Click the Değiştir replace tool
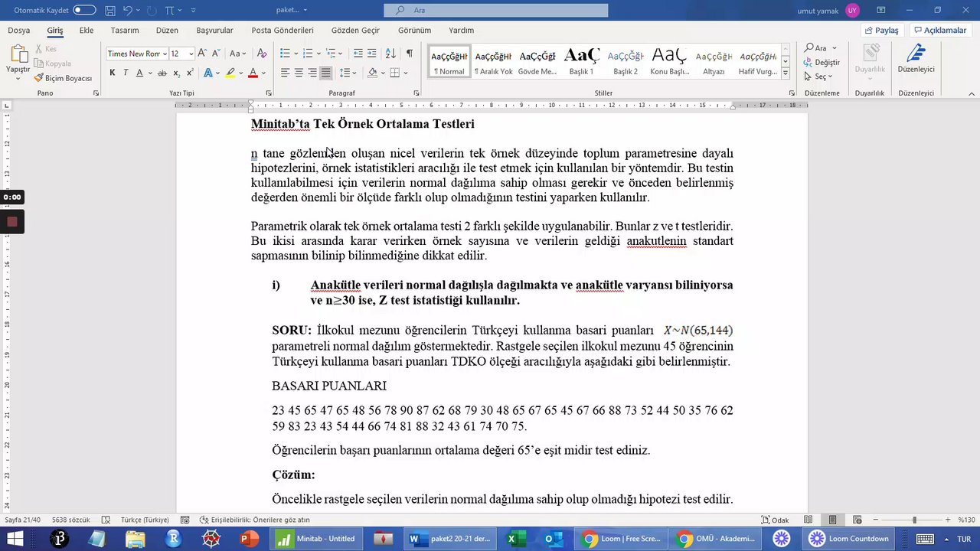 click(822, 62)
